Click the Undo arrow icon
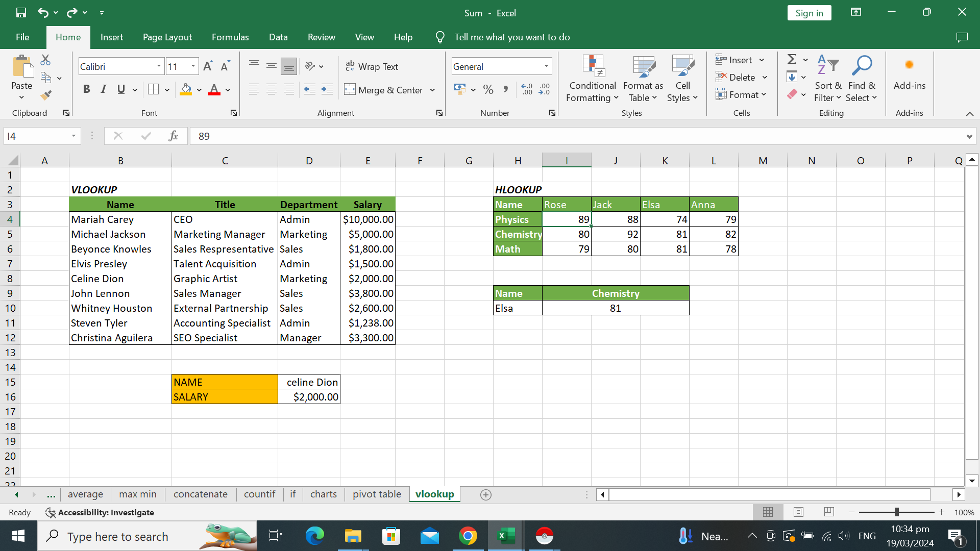The height and width of the screenshot is (551, 980). (x=43, y=13)
